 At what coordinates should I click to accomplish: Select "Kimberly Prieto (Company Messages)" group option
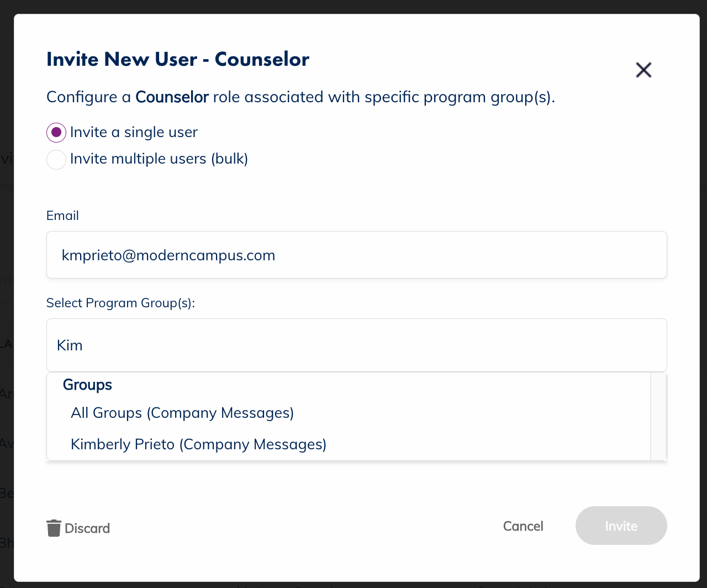(199, 444)
